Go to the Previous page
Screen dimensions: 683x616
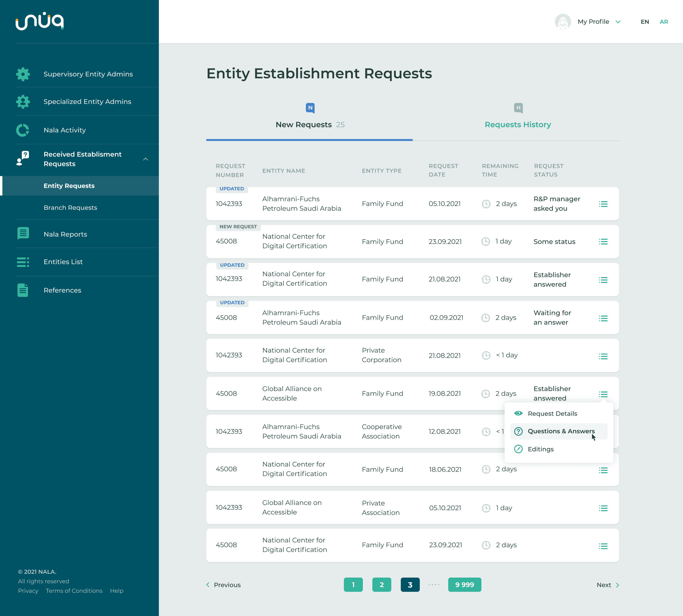click(224, 585)
